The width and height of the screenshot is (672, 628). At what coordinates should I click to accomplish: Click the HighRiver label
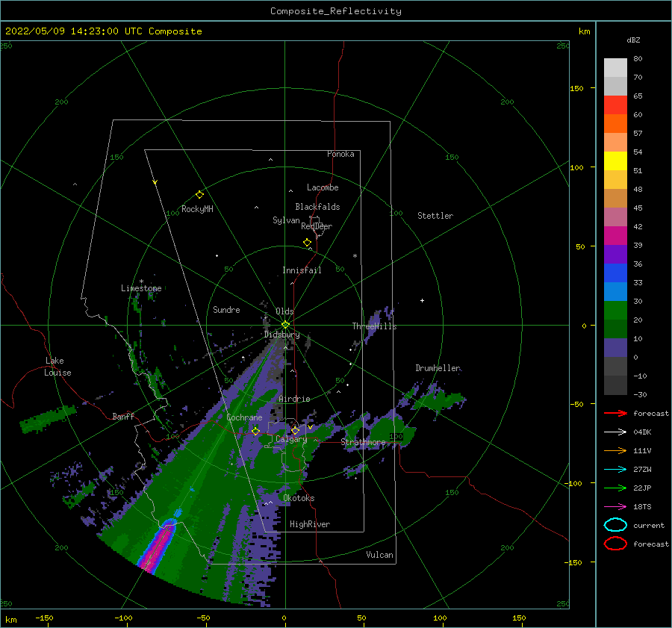[x=310, y=524]
